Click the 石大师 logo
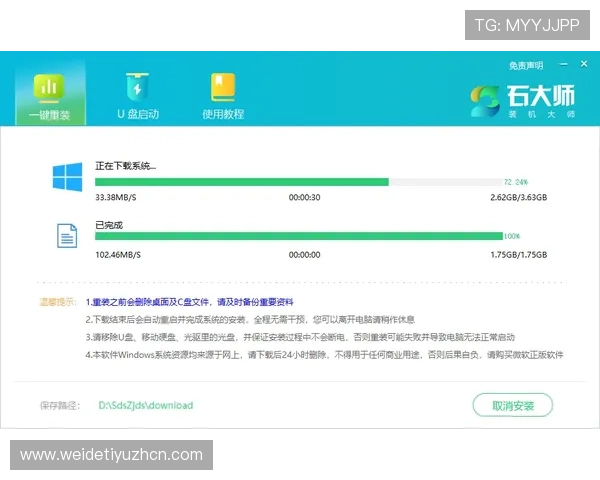 pyautogui.click(x=523, y=101)
